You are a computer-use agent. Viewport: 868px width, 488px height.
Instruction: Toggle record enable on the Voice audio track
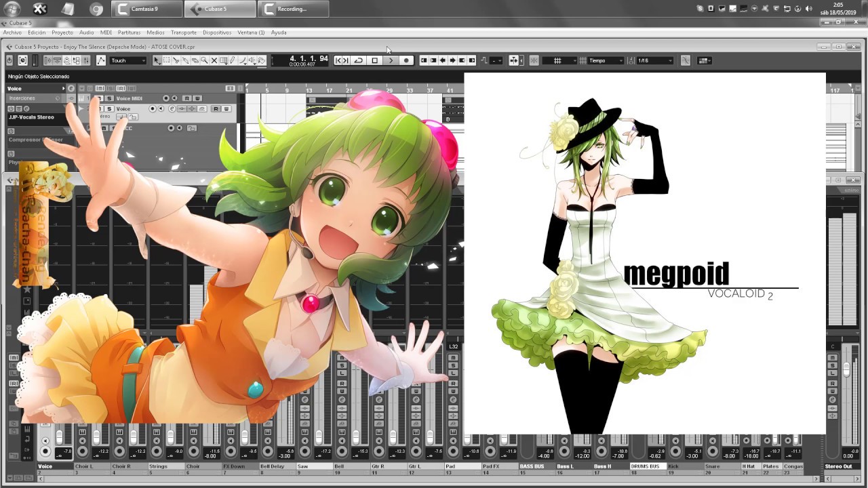click(x=153, y=109)
